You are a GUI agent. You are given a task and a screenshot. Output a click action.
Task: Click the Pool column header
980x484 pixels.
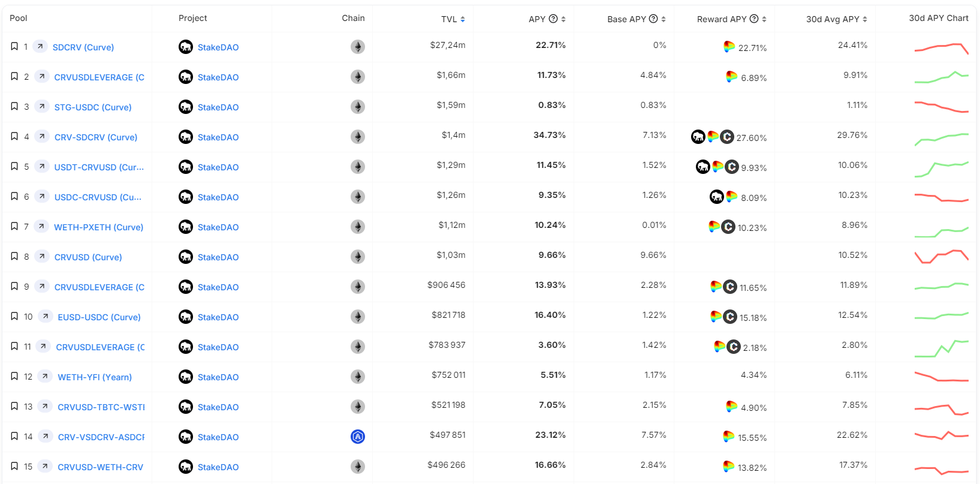(x=19, y=18)
